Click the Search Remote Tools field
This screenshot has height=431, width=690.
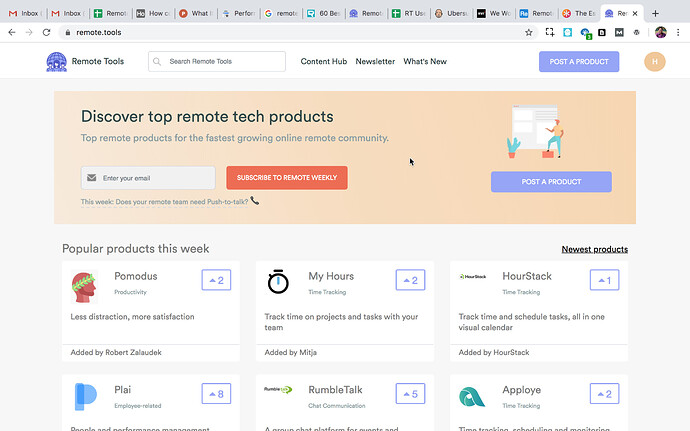217,62
